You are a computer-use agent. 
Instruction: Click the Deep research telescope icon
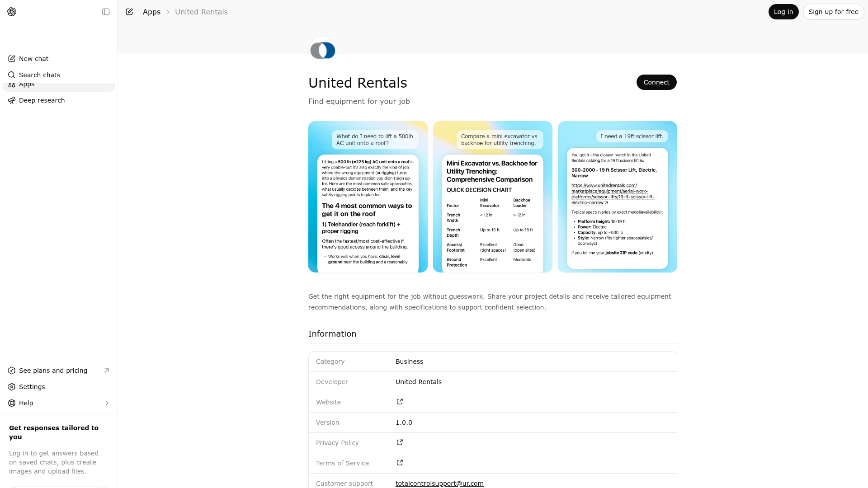tap(12, 100)
